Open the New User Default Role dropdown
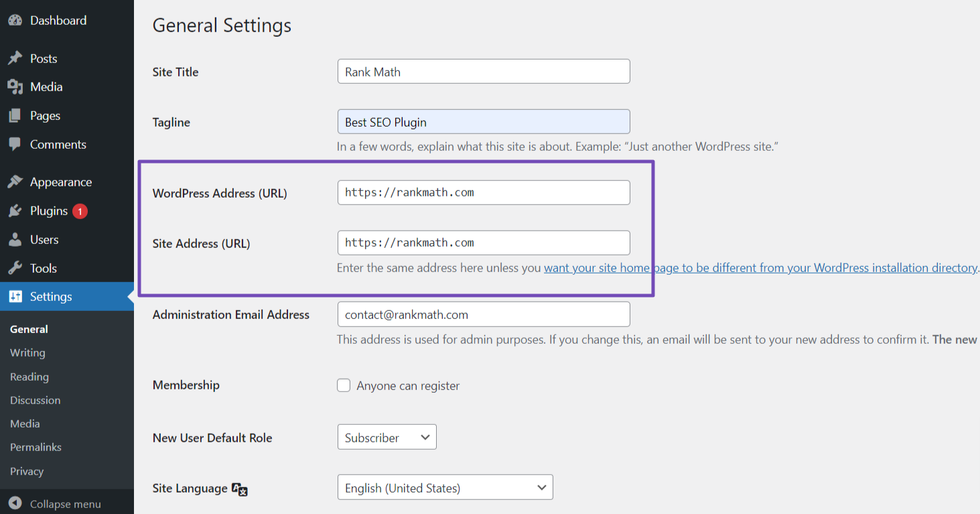 (x=387, y=437)
